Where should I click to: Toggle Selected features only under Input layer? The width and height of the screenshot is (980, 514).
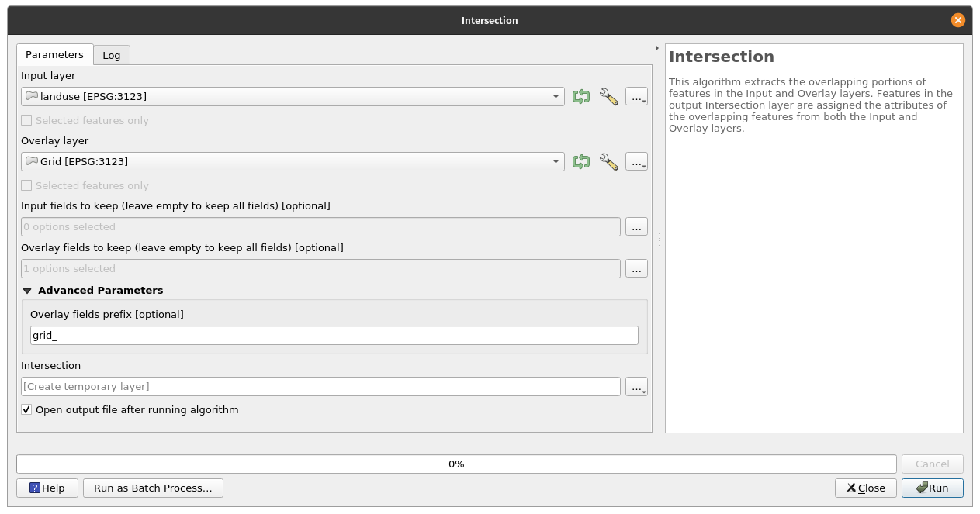[x=26, y=120]
